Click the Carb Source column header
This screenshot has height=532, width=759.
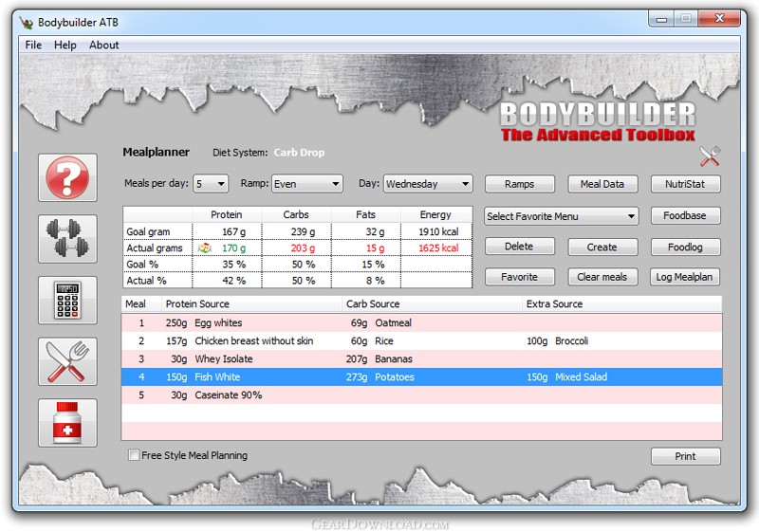pos(432,303)
